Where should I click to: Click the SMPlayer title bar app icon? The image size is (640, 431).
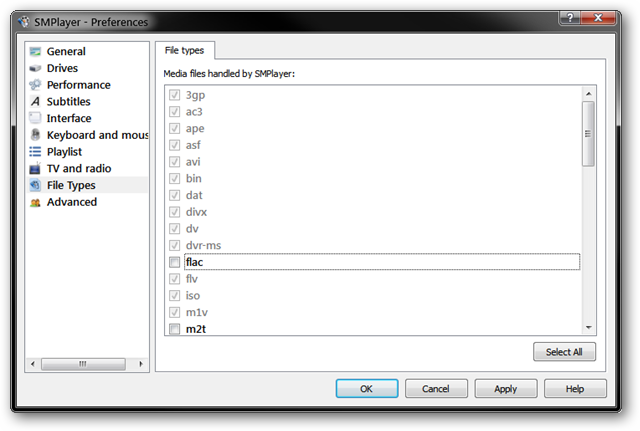point(24,22)
